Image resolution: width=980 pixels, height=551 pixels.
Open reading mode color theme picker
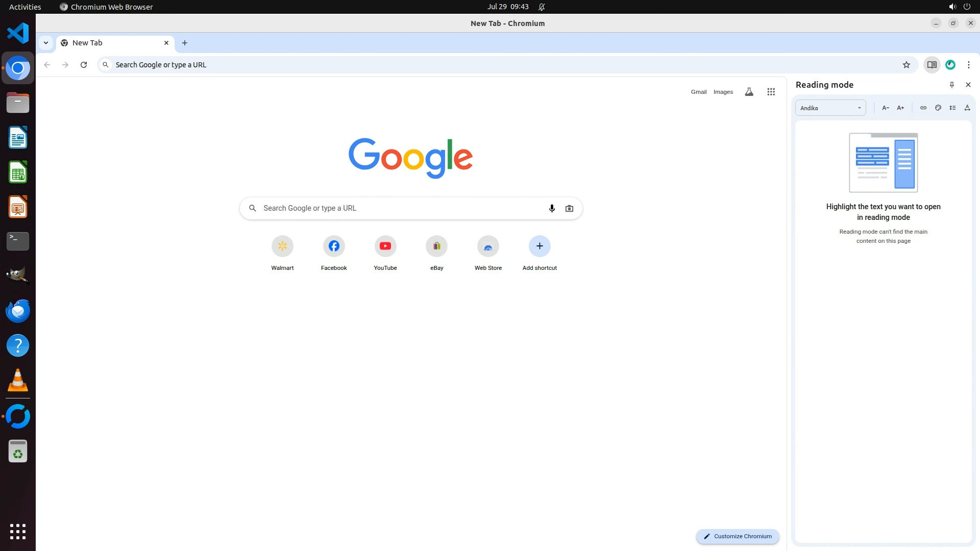(x=938, y=108)
